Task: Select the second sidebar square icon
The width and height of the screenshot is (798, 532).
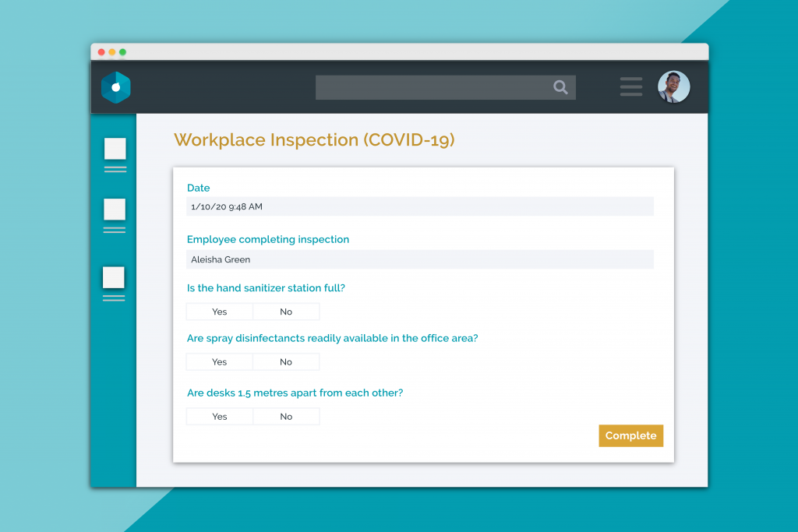Action: (x=115, y=210)
